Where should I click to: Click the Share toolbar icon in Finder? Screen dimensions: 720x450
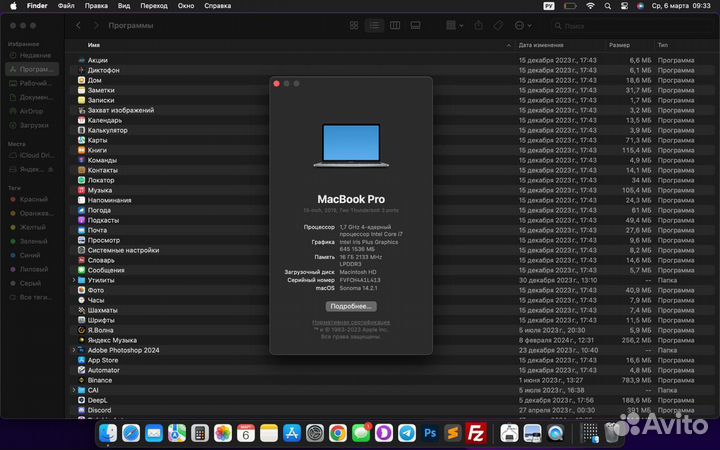pos(478,26)
